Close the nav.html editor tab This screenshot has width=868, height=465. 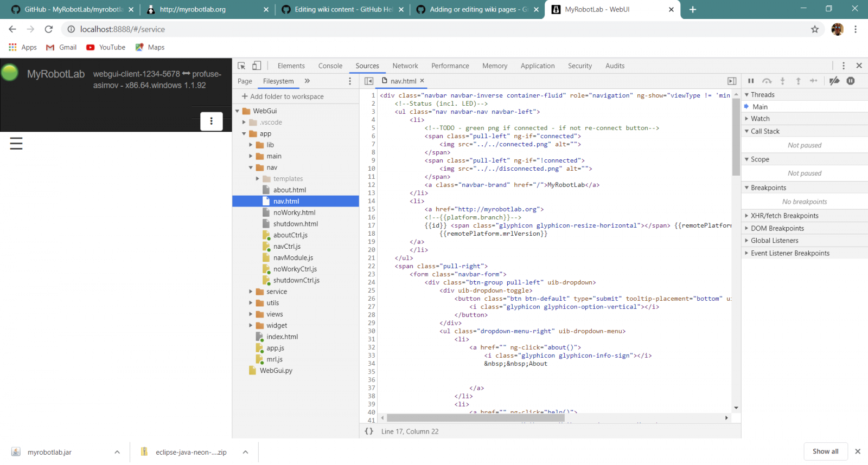pyautogui.click(x=422, y=81)
